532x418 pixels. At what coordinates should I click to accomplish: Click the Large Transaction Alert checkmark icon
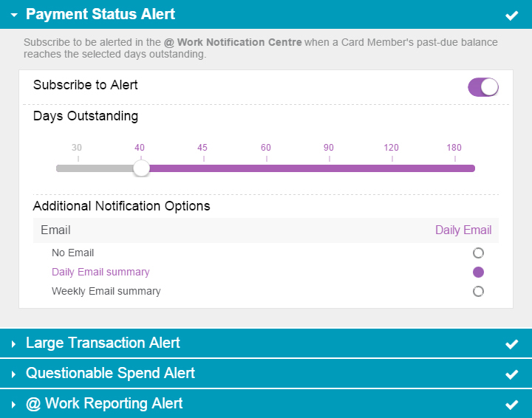tap(511, 344)
